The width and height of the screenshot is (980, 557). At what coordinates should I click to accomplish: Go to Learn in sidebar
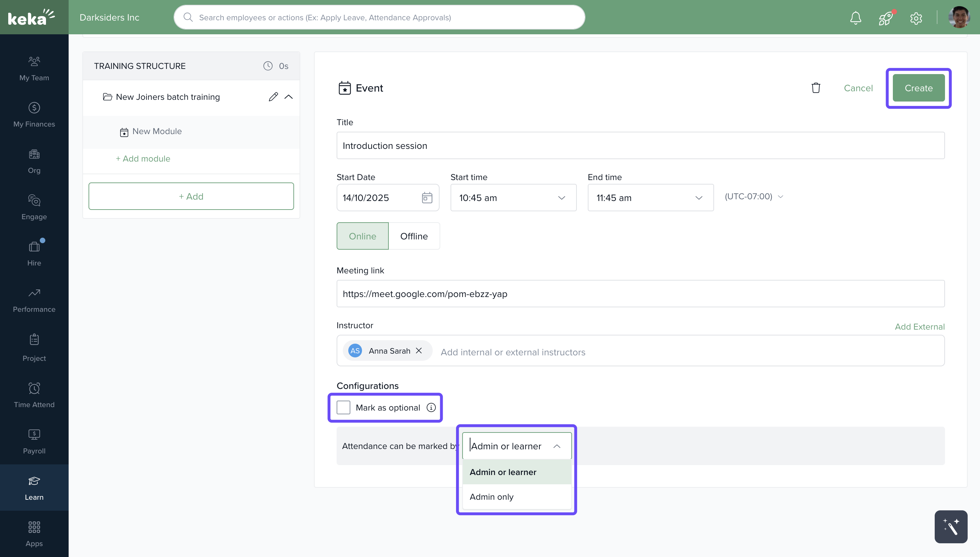[34, 488]
